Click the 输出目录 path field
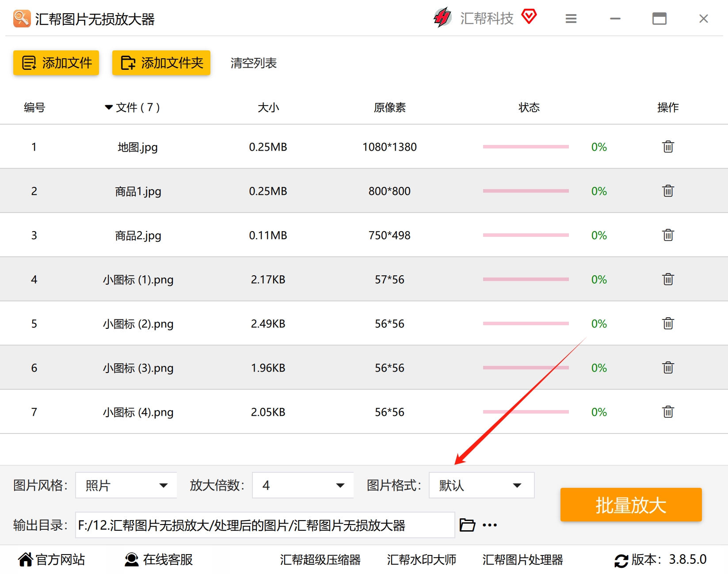Viewport: 728px width, 574px height. (265, 525)
